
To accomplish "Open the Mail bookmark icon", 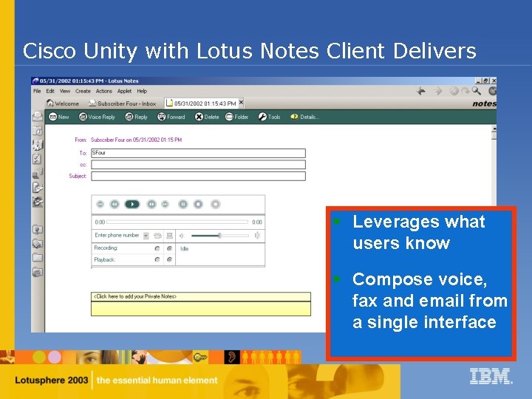I will coord(38,117).
